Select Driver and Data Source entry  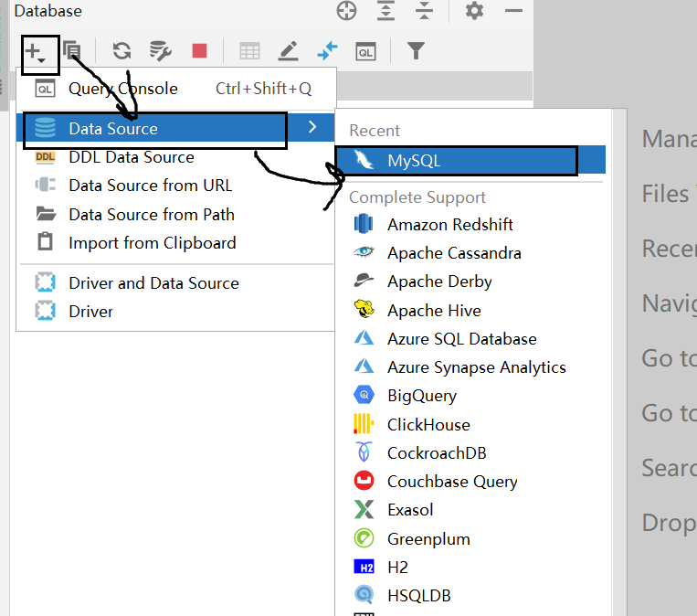coord(175,283)
